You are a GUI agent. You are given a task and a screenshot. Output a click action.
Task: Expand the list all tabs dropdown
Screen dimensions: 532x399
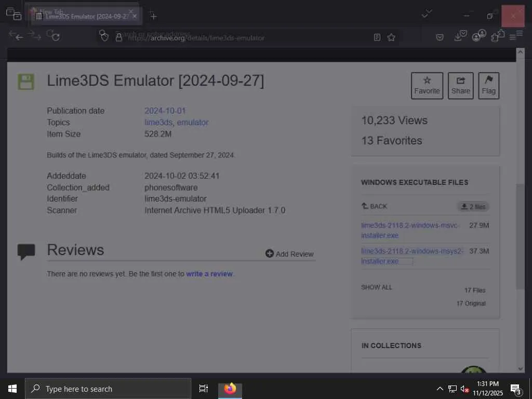424,16
